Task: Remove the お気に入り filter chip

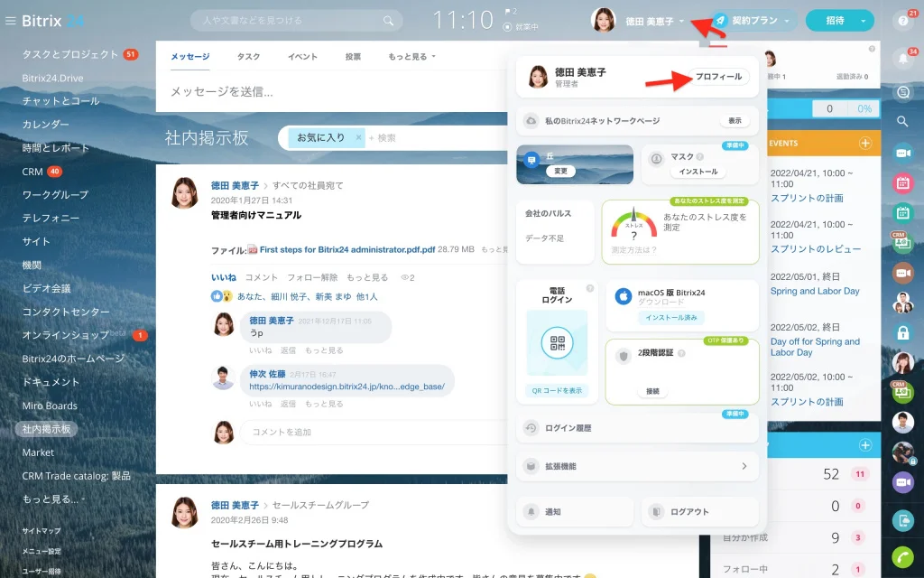Action: click(x=358, y=137)
